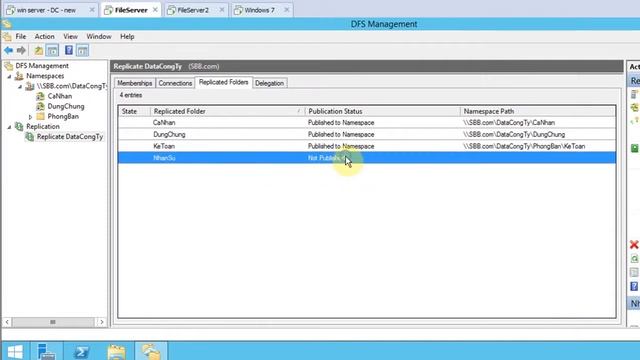Open Server Manager from the taskbar
The height and width of the screenshot is (360, 640).
[46, 351]
